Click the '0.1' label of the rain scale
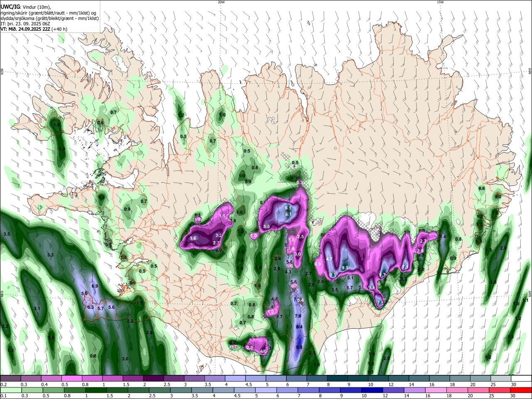The width and height of the screenshot is (532, 399). 3,396
